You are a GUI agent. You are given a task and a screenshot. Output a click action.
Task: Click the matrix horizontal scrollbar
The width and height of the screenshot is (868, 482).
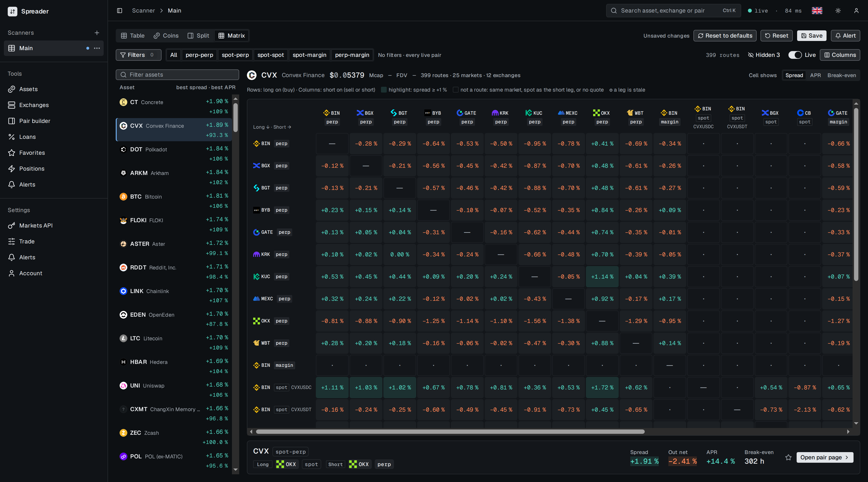click(450, 431)
